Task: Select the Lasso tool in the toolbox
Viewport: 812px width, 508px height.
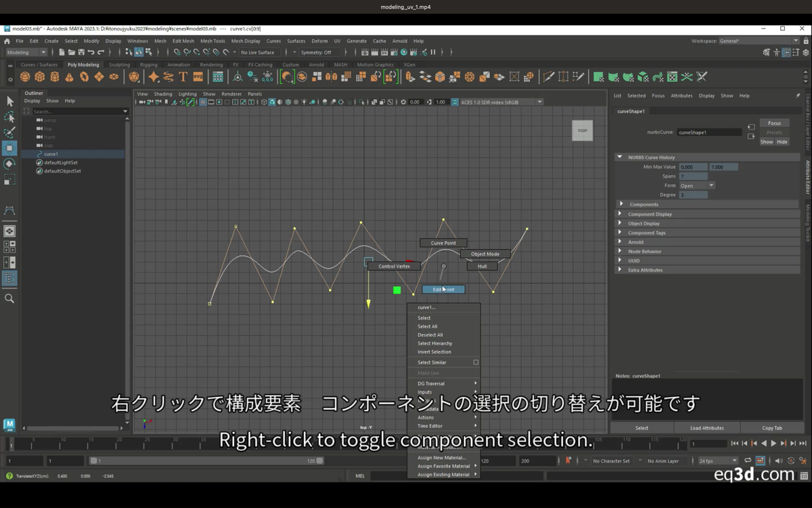Action: coord(9,117)
